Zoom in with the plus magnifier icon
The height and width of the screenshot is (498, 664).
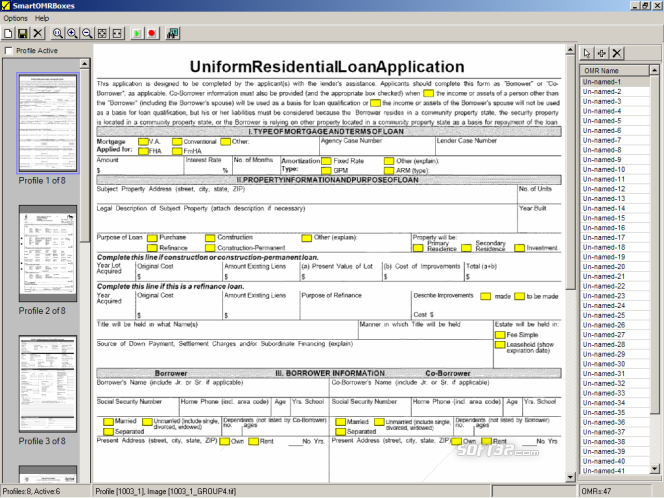[72, 33]
